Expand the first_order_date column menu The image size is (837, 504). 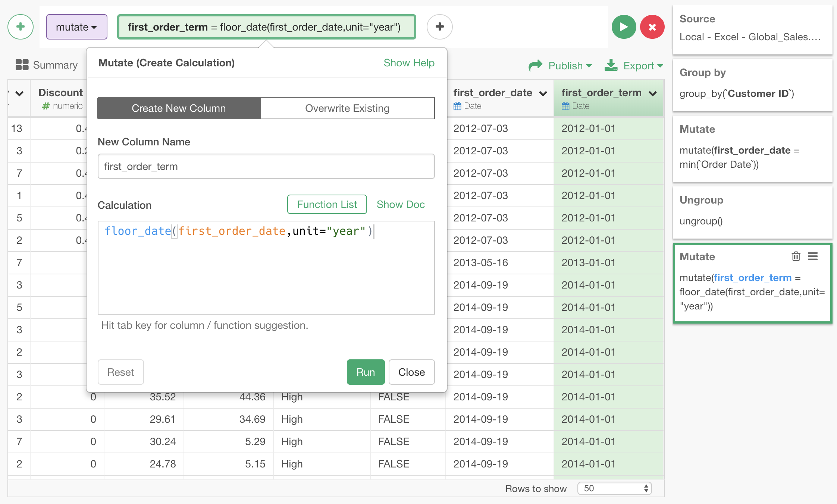(543, 93)
